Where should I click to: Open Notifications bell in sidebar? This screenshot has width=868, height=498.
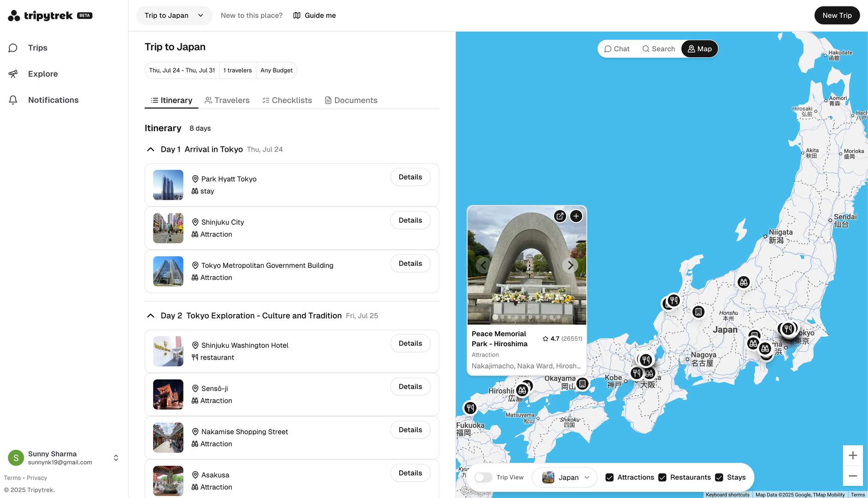click(13, 100)
